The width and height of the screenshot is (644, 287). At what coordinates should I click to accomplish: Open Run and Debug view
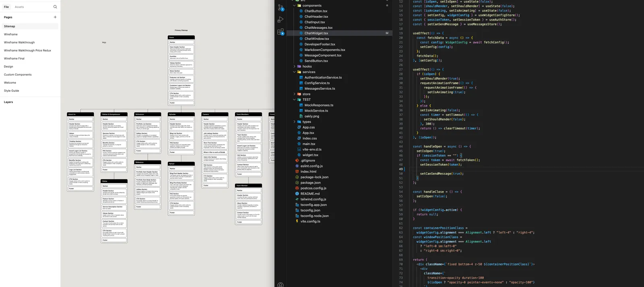[x=281, y=19]
